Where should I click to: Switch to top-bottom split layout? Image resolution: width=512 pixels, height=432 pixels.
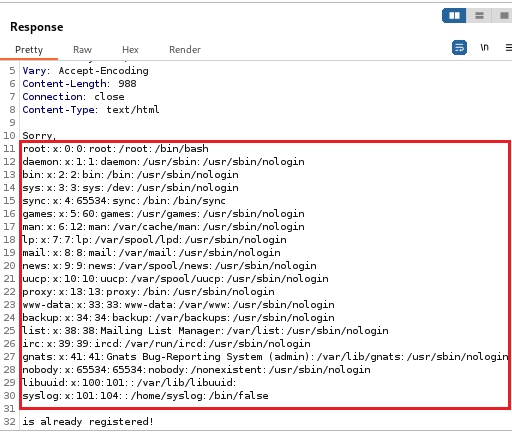pyautogui.click(x=479, y=16)
